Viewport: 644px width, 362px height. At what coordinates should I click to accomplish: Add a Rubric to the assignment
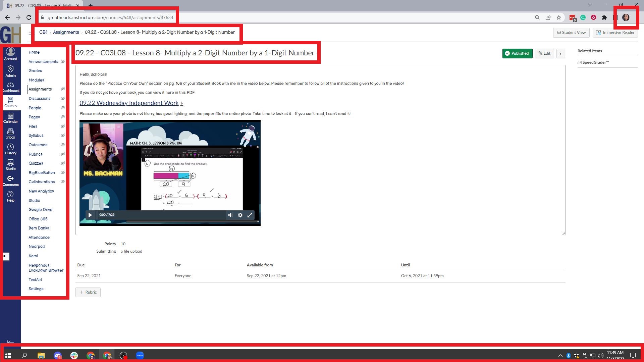[x=88, y=292]
